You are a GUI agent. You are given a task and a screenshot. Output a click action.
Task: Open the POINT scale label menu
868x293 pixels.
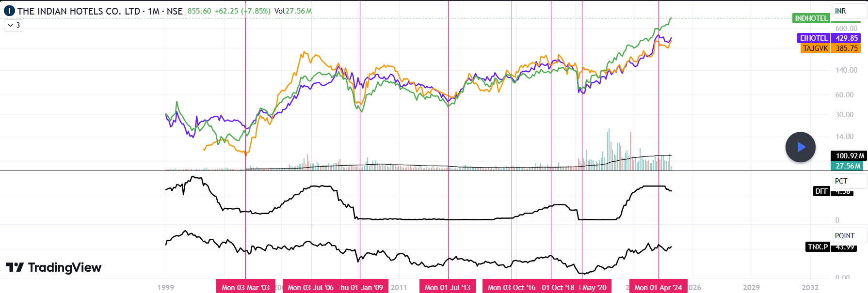[x=849, y=236]
